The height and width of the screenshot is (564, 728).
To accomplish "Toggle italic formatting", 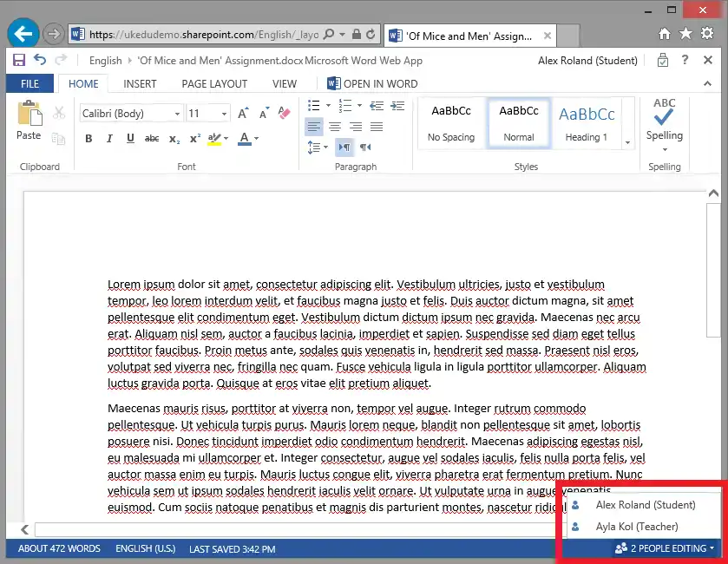I will pyautogui.click(x=109, y=137).
